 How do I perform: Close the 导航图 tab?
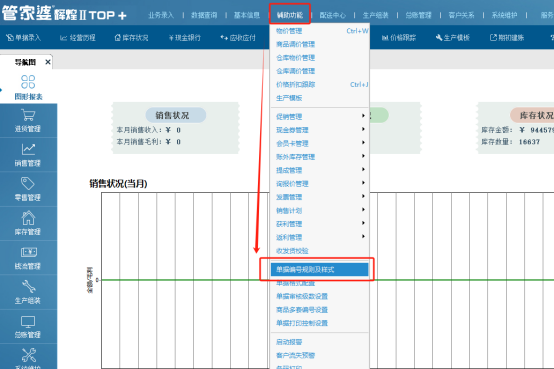(48, 62)
